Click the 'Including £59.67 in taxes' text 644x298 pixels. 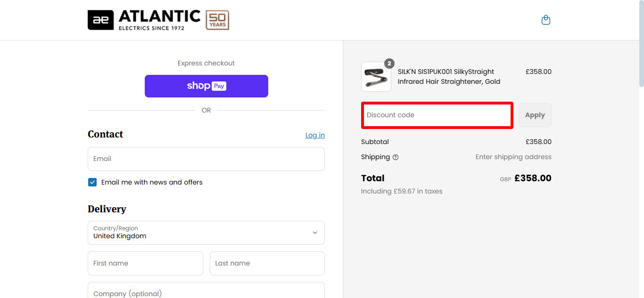click(x=402, y=191)
